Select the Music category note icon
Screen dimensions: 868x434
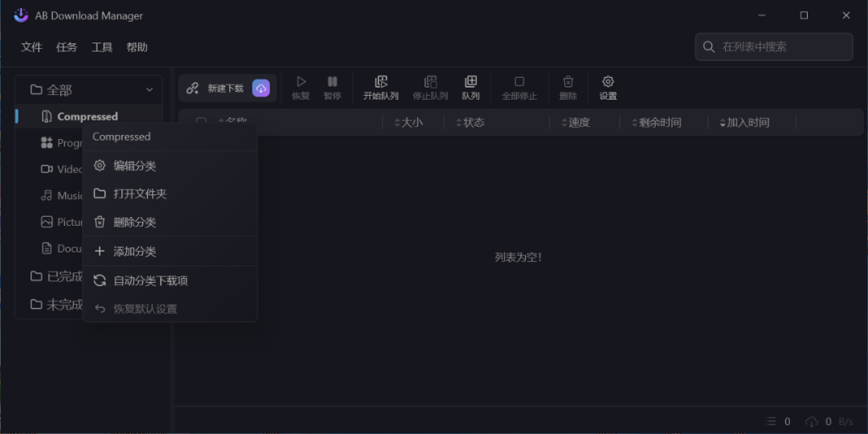click(x=47, y=195)
